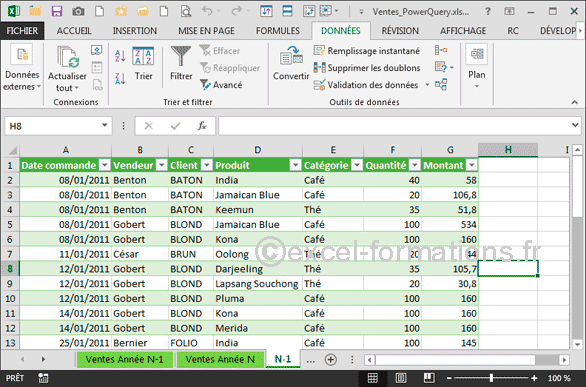Select the cell containing Lapsang Souchong
Image resolution: width=586 pixels, height=387 pixels.
pos(257,284)
